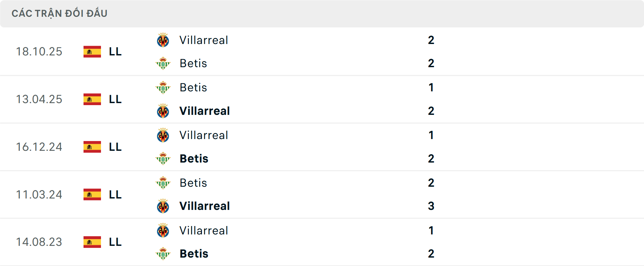Click Spain flag beside 14.08.23 date
The width and height of the screenshot is (644, 266).
(x=92, y=242)
